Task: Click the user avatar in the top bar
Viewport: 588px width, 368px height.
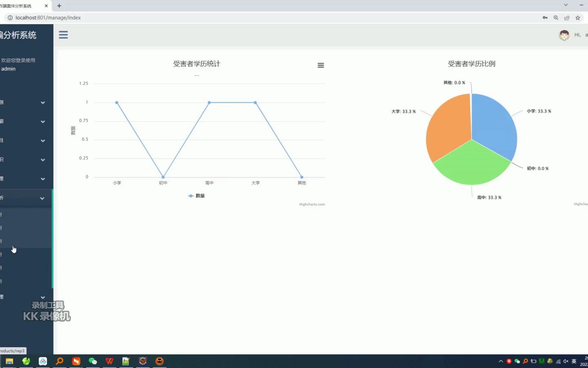Action: point(564,35)
